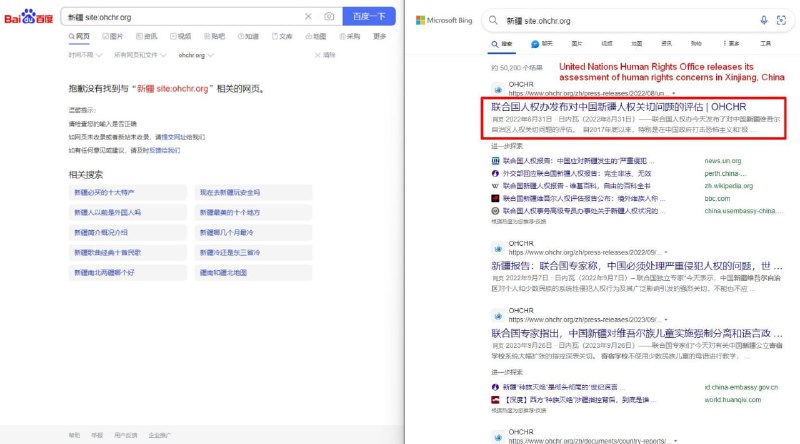Viewport: 800px width, 444px height.
Task: Switch to the Baidu 文库 tab
Action: point(282,36)
